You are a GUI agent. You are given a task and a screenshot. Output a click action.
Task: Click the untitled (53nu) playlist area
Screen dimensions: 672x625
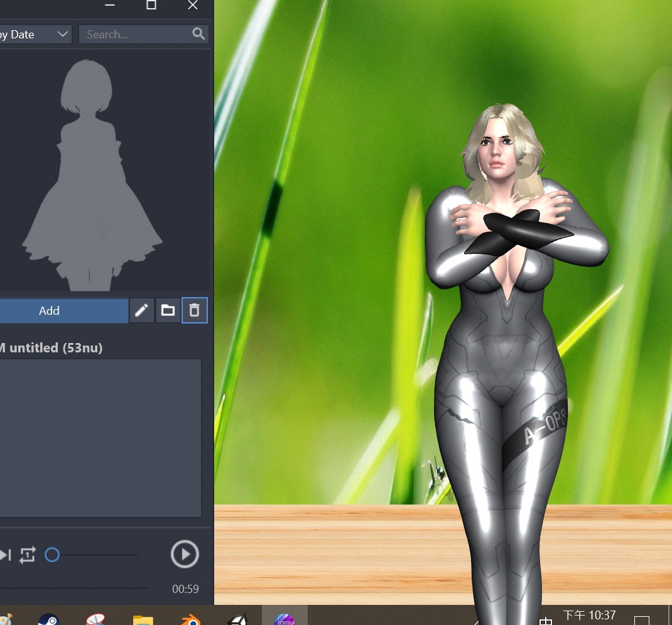[100, 438]
